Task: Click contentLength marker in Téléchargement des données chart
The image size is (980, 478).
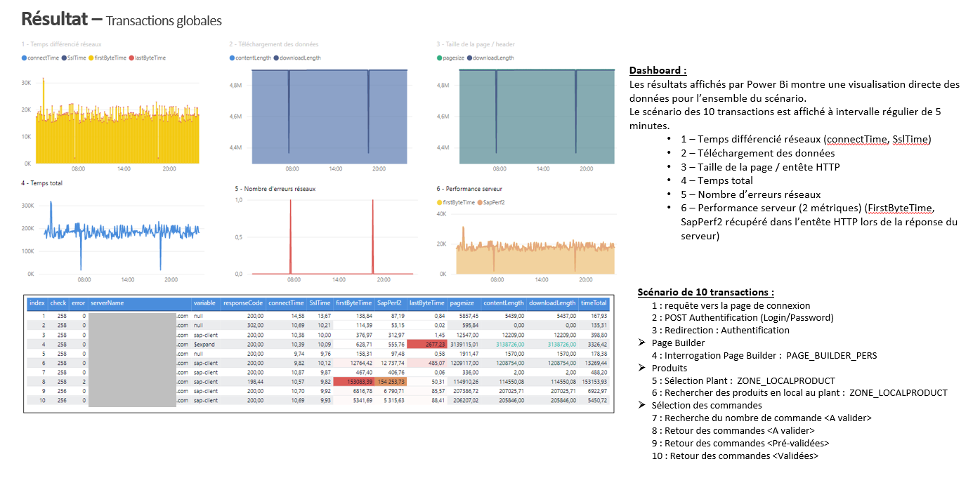Action: (232, 59)
